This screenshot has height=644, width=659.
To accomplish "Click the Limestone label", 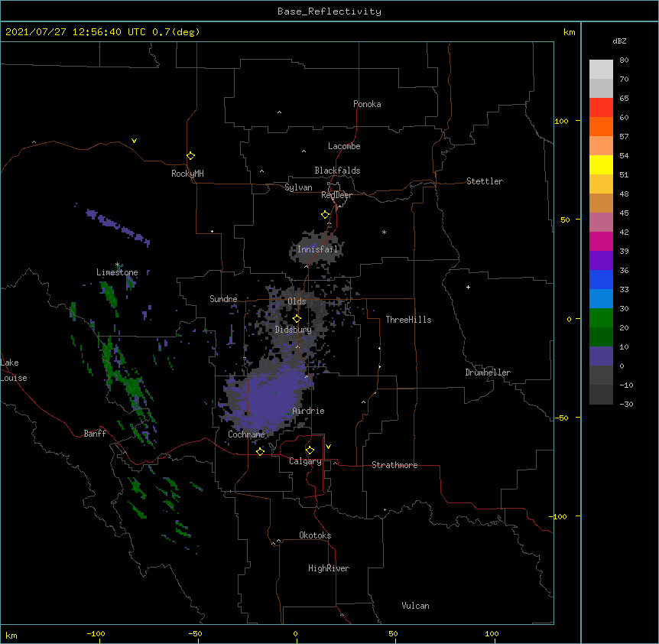I will tap(117, 272).
